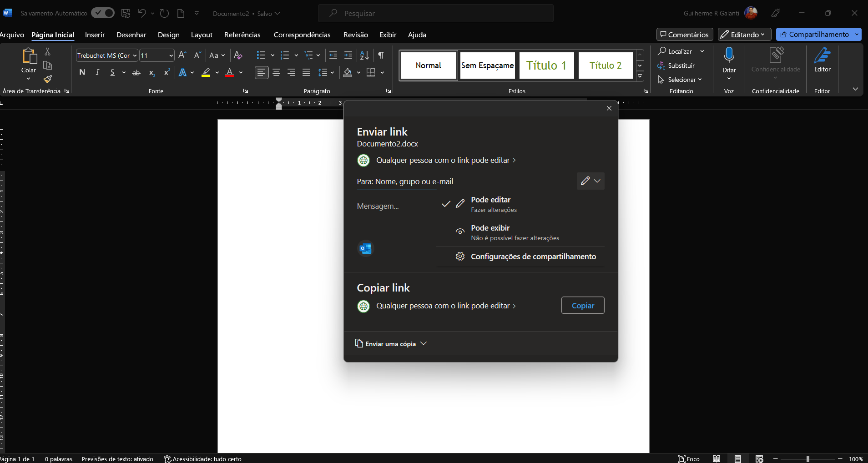Collapse the ribbon with the chevron arrow
Image resolution: width=868 pixels, height=463 pixels.
coord(855,89)
